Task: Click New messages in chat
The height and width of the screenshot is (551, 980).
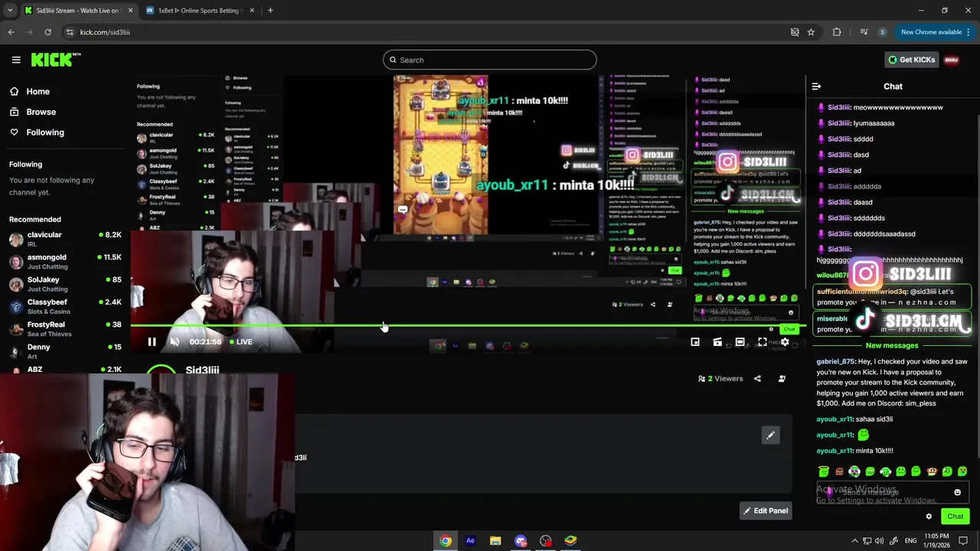Action: click(x=892, y=345)
